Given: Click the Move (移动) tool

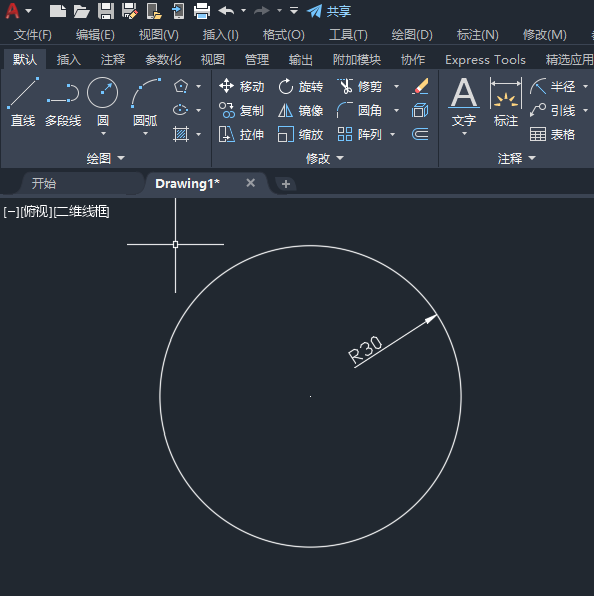Looking at the screenshot, I should [241, 86].
